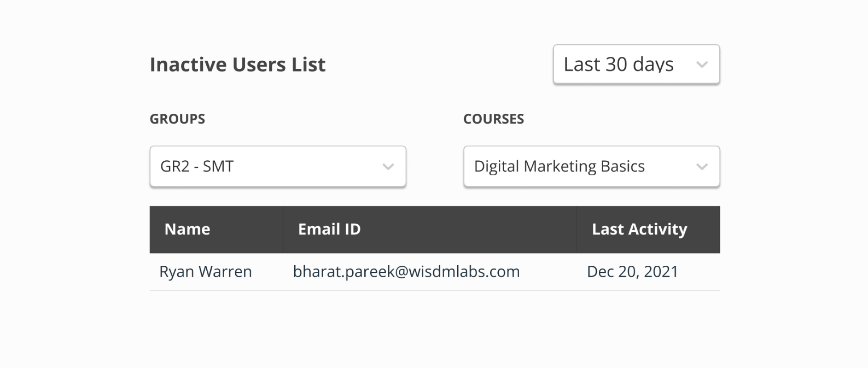The image size is (868, 368).
Task: Click the 'Last 30 days' selected value text
Action: click(x=618, y=64)
